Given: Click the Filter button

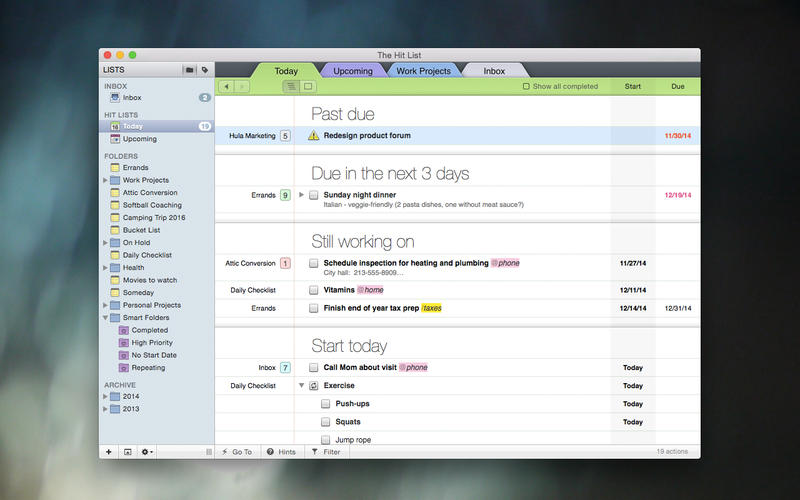Looking at the screenshot, I should click(x=326, y=452).
